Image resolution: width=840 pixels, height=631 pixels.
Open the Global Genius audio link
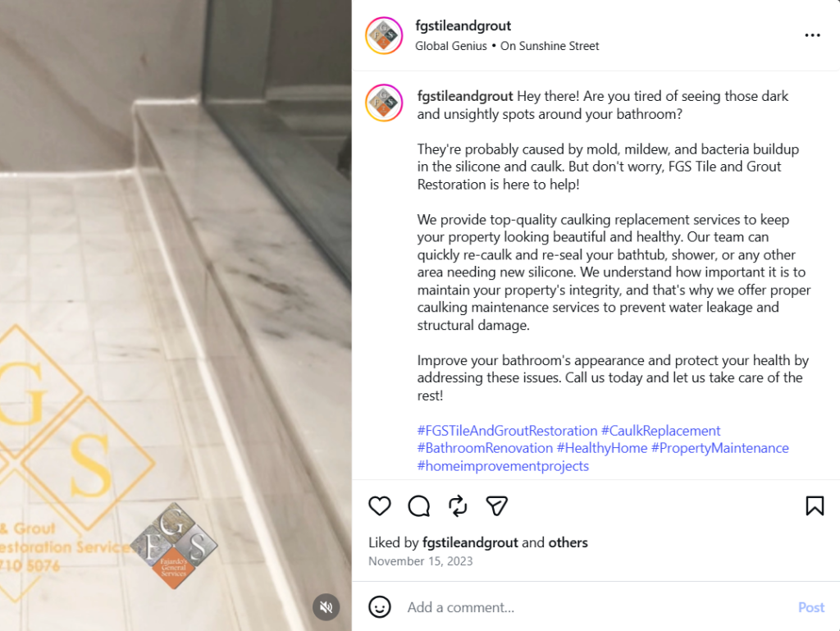tap(450, 46)
